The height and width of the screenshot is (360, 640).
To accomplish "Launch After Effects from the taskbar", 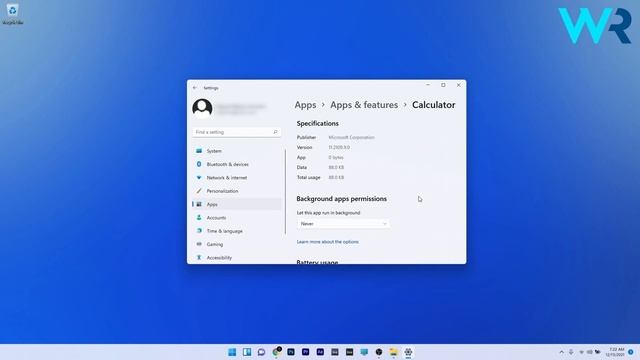I will point(320,352).
